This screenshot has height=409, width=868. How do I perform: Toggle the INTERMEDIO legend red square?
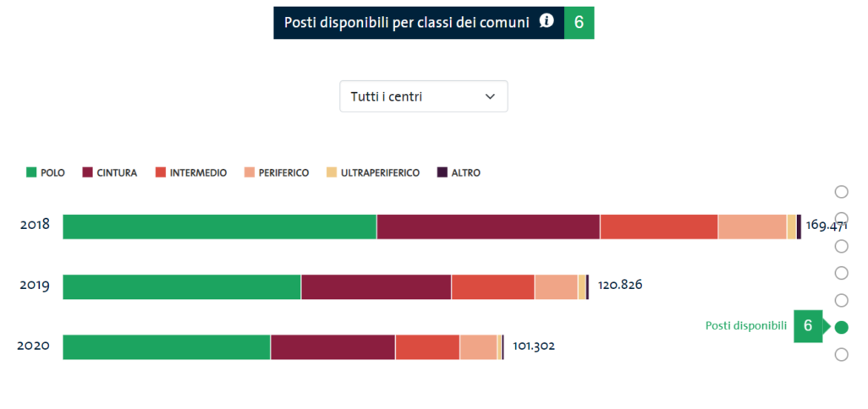[160, 172]
